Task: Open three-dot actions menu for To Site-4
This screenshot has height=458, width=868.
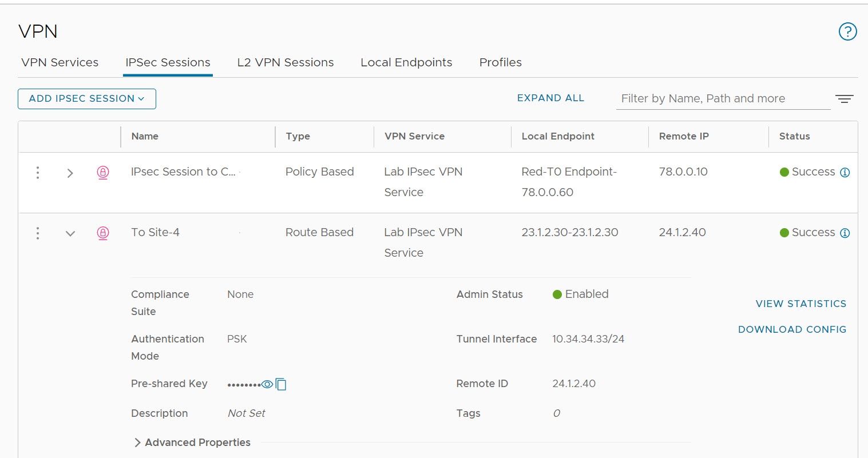Action: click(x=38, y=233)
